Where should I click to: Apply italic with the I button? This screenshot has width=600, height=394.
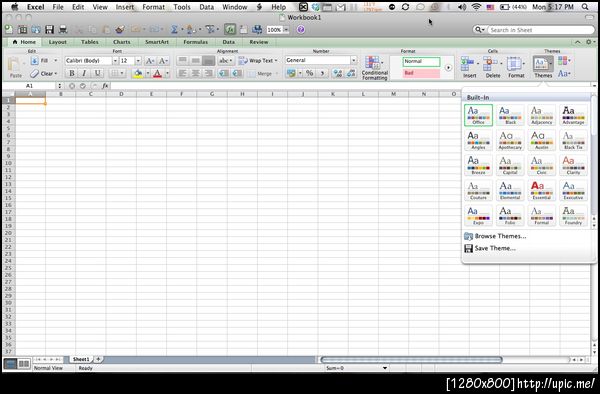tap(84, 73)
